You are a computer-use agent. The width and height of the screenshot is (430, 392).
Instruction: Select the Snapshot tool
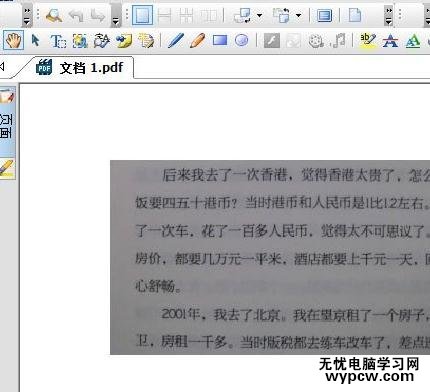click(x=80, y=41)
